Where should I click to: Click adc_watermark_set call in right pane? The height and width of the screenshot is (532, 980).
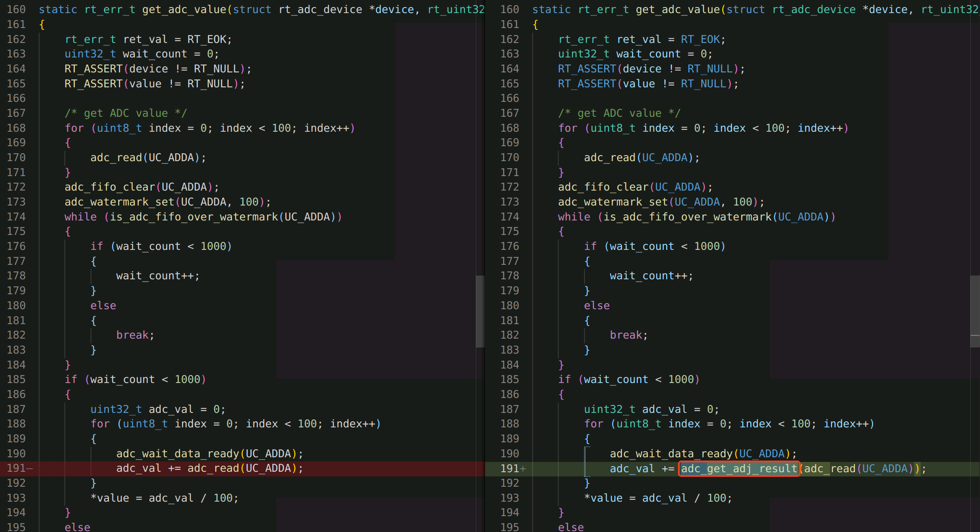click(x=613, y=202)
